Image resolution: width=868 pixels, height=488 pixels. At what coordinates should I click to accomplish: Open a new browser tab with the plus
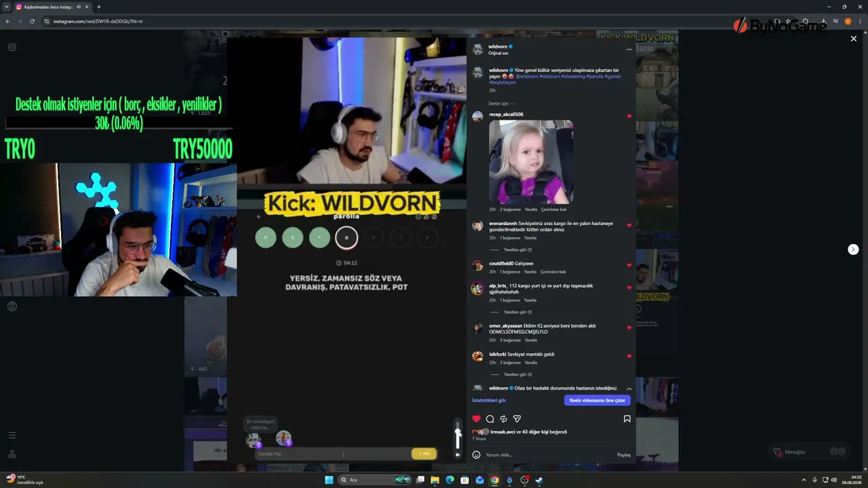[x=99, y=7]
